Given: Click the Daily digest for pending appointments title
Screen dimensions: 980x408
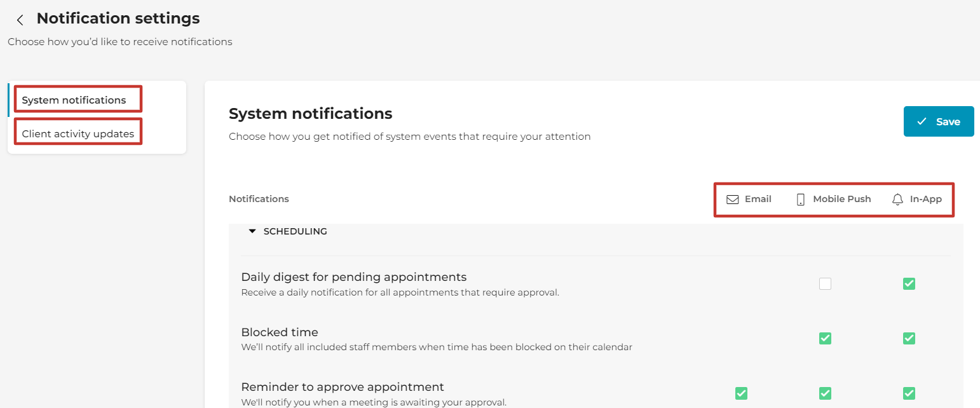Looking at the screenshot, I should (x=354, y=277).
